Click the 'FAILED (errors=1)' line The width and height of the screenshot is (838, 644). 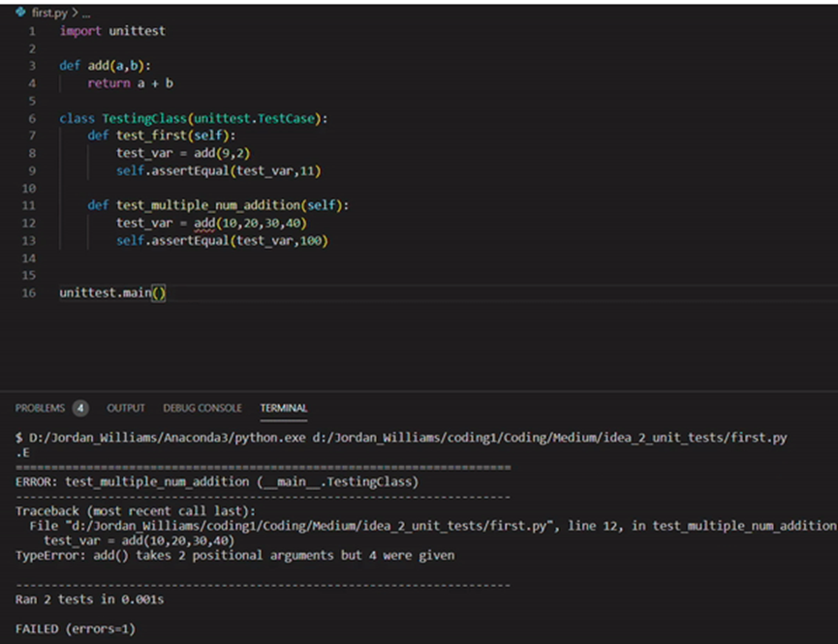(x=76, y=629)
